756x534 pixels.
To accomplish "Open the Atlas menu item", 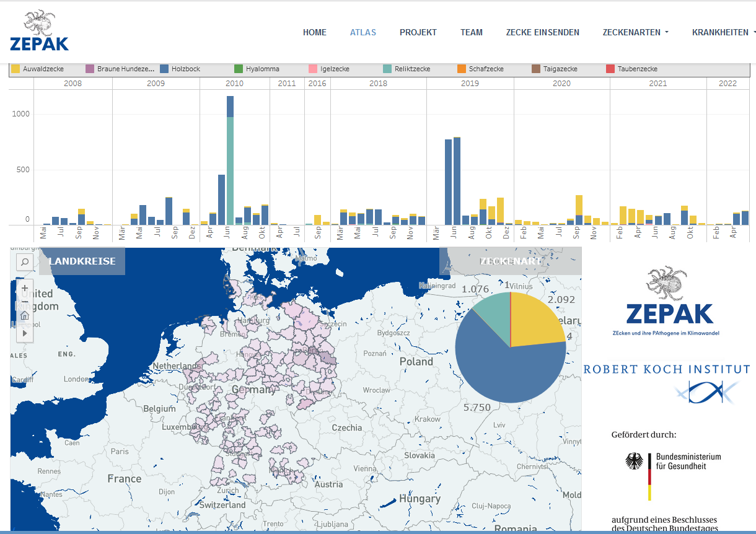I will pyautogui.click(x=363, y=32).
